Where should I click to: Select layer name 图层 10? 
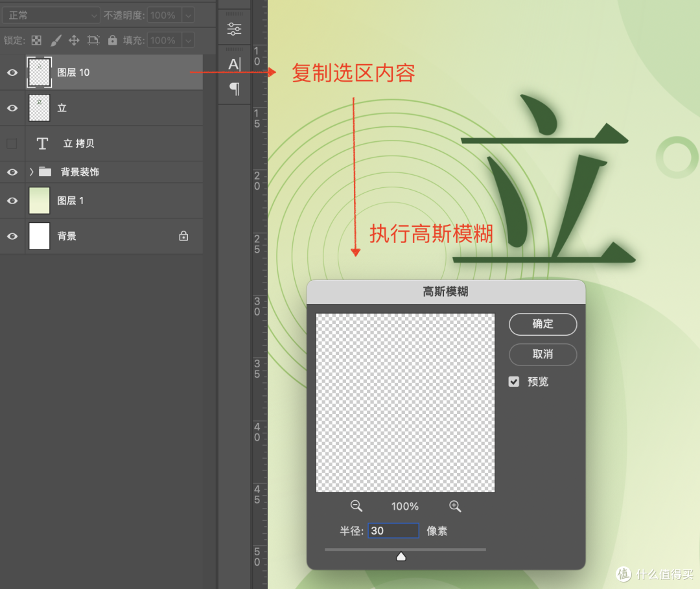click(74, 73)
